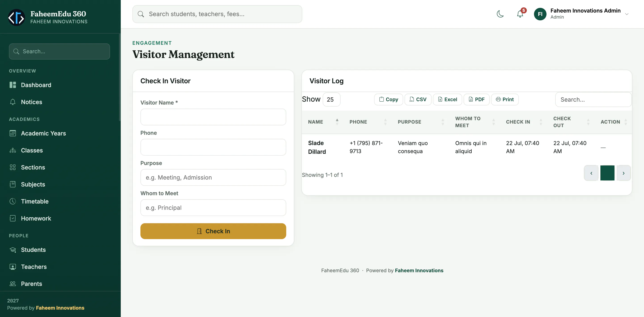Export visitor log as CSV

(x=418, y=100)
